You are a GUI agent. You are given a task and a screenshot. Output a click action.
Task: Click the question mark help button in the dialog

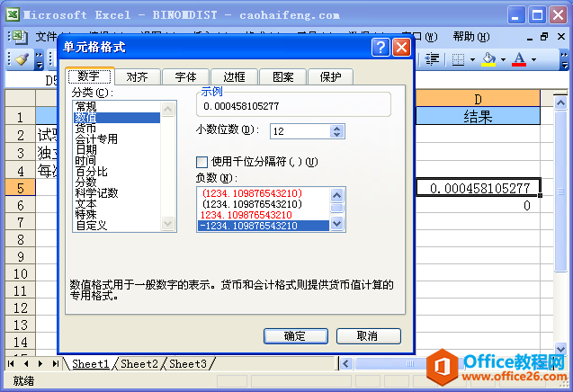coord(381,48)
